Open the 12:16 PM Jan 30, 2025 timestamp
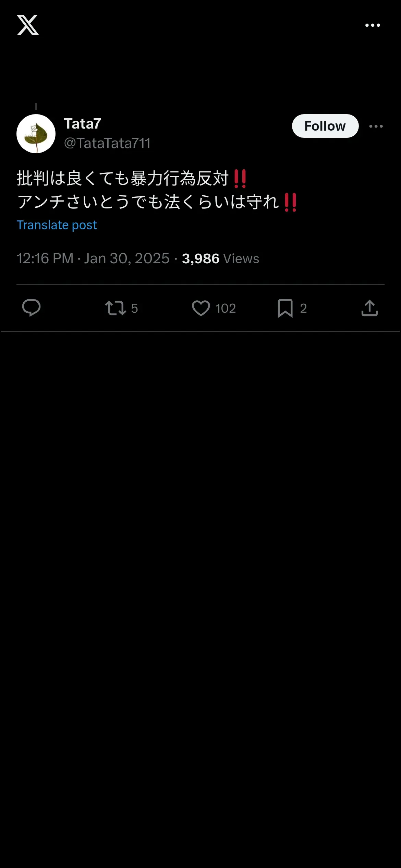Image resolution: width=401 pixels, height=868 pixels. coord(93,258)
